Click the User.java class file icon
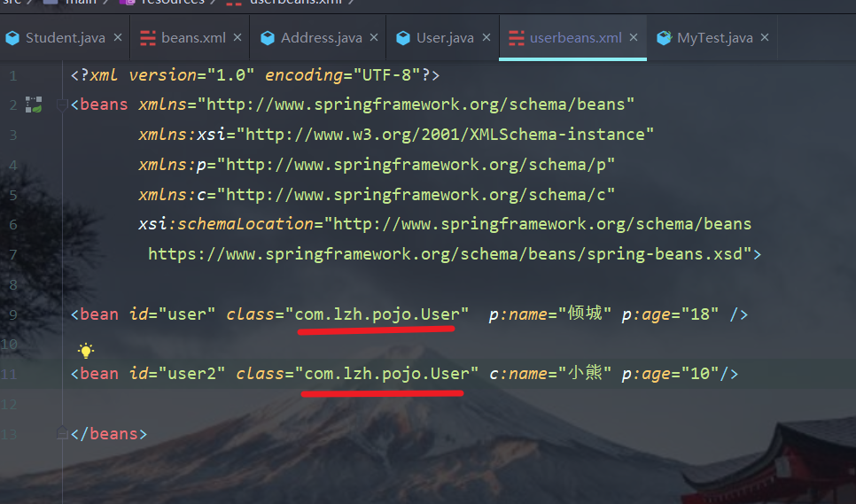Viewport: 856px width, 504px height. pyautogui.click(x=403, y=37)
